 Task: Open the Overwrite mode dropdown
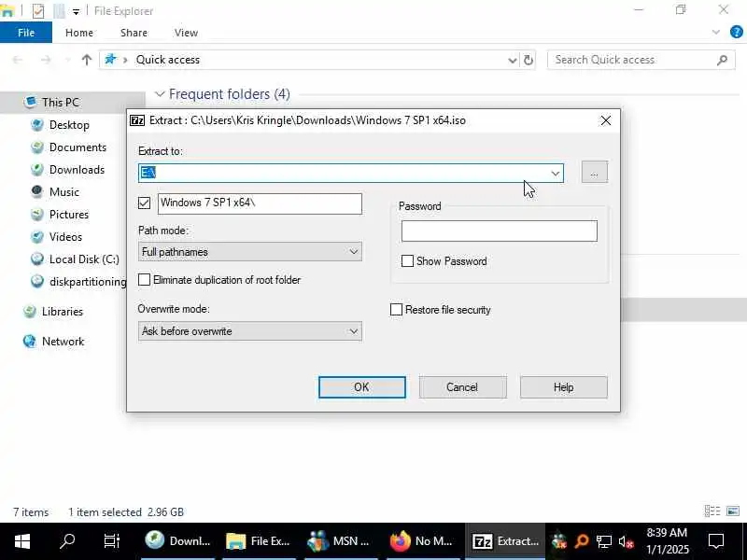(250, 331)
